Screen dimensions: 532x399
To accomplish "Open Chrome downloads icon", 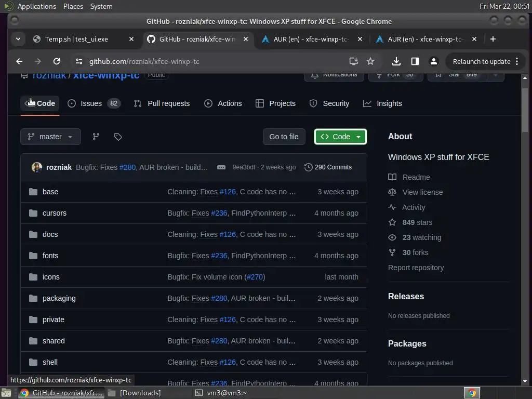I will click(x=396, y=61).
